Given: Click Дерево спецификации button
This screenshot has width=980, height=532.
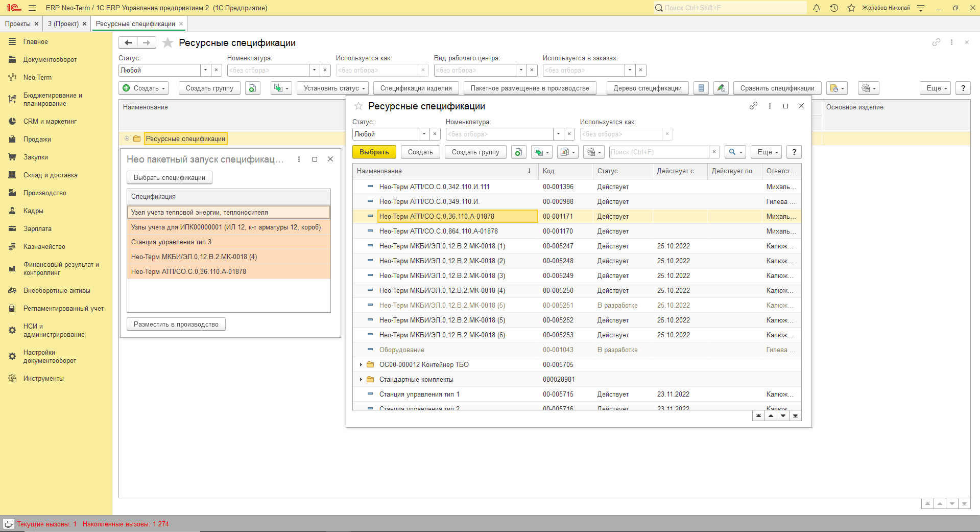Looking at the screenshot, I should 648,88.
